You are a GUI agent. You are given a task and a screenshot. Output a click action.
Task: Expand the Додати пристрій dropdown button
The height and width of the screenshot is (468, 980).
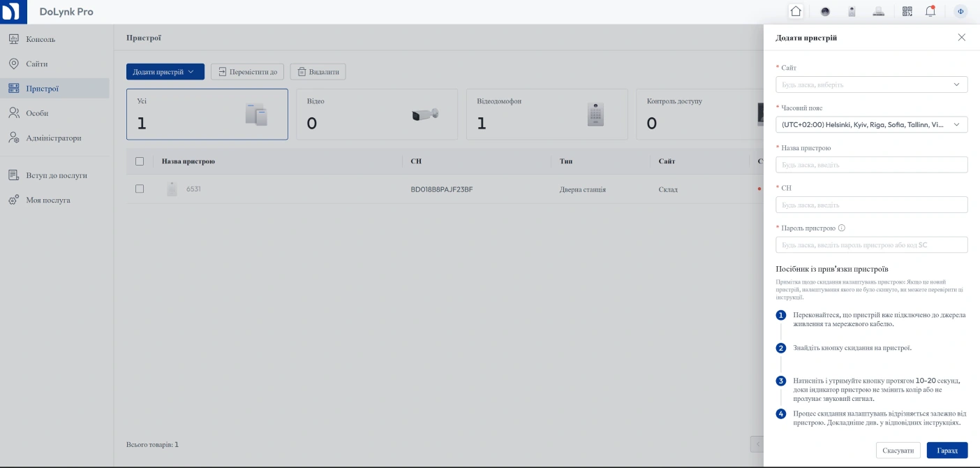pyautogui.click(x=165, y=72)
